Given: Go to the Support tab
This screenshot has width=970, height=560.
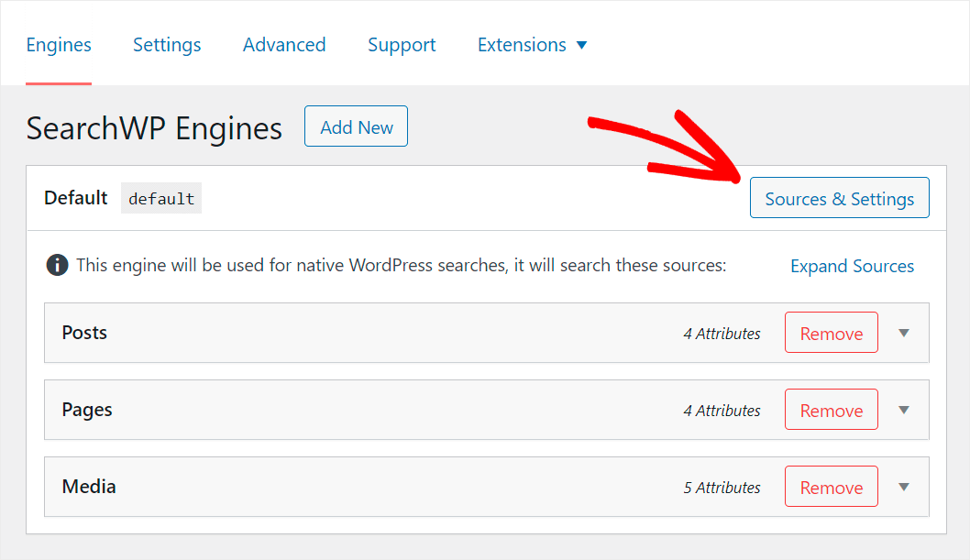Looking at the screenshot, I should tap(402, 44).
